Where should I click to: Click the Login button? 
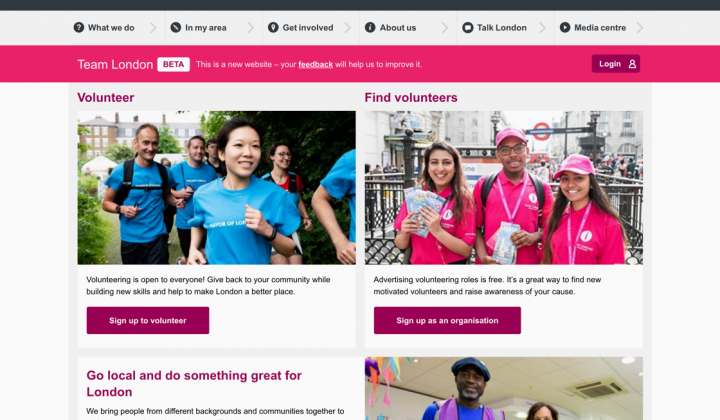pos(615,64)
